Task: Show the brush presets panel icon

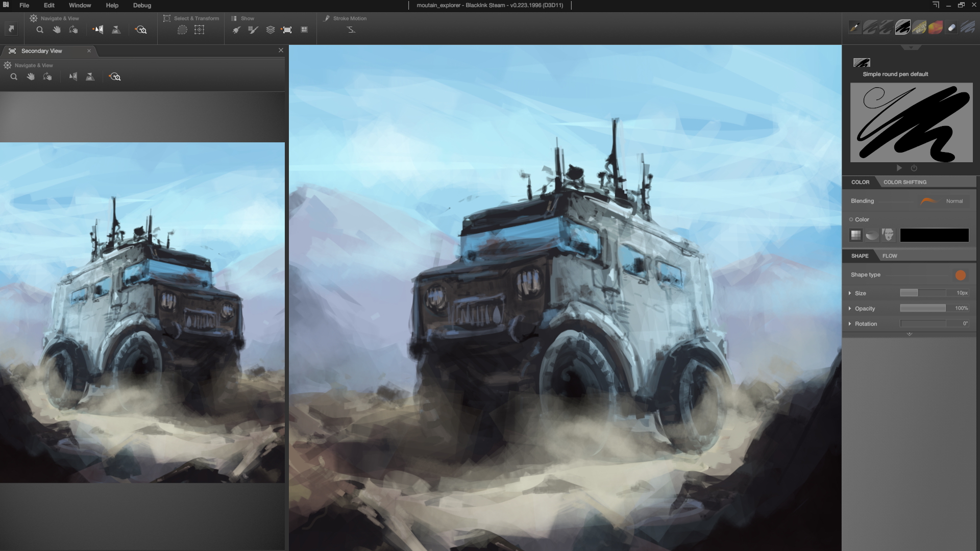Action: click(x=253, y=30)
